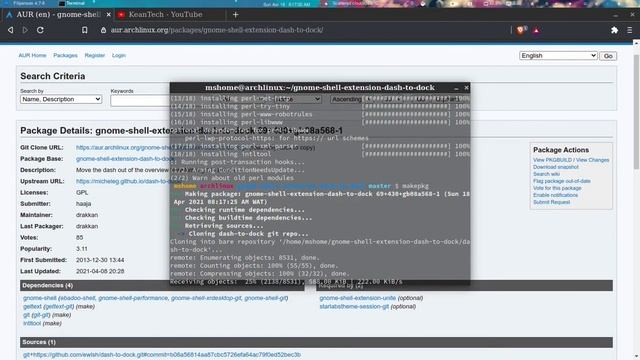
Task: Open the Register link
Action: click(95, 56)
